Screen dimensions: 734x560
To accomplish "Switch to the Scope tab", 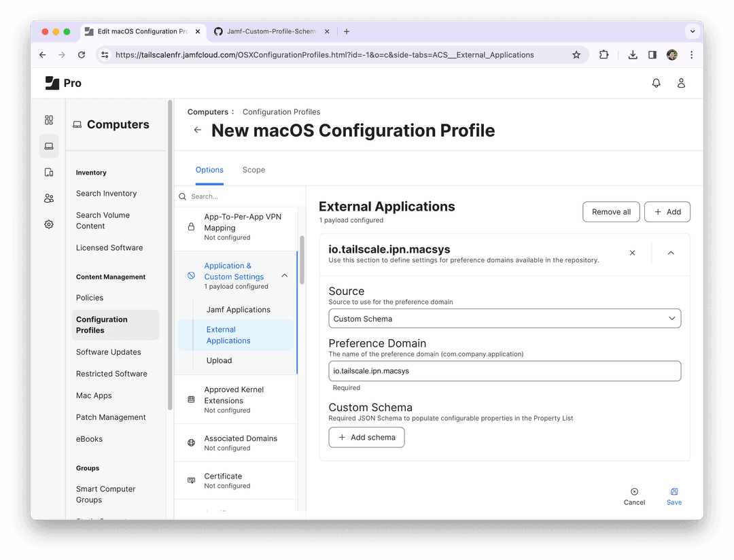I will [254, 169].
